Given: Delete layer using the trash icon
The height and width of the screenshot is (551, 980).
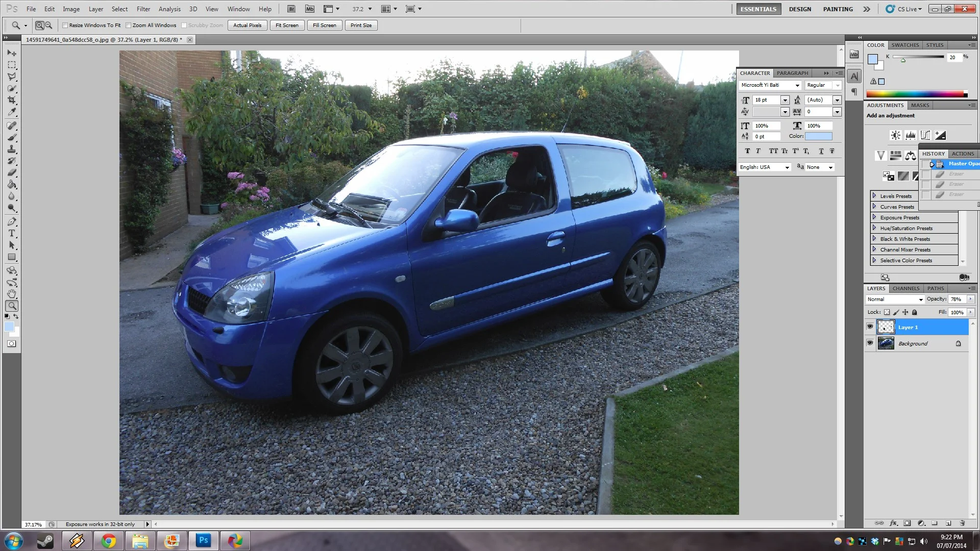Looking at the screenshot, I should (x=962, y=523).
